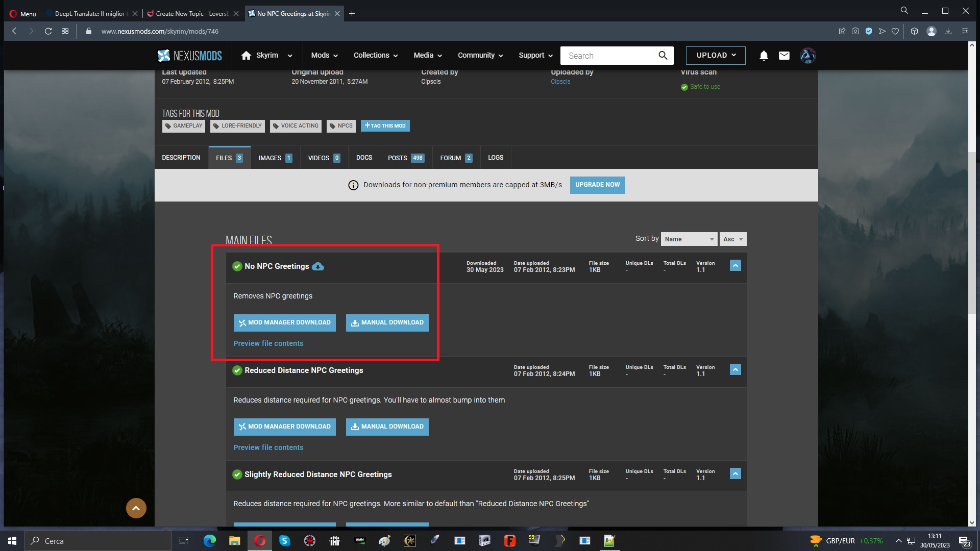Open the browser tab grid icon

point(65,31)
